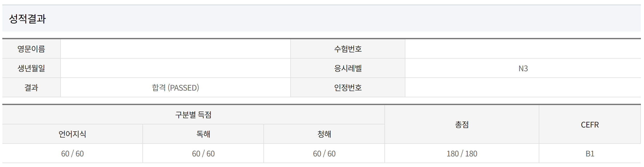Viewport: 644px width, 167px height.
Task: Click the 성적결과 section heading
Action: 27,19
